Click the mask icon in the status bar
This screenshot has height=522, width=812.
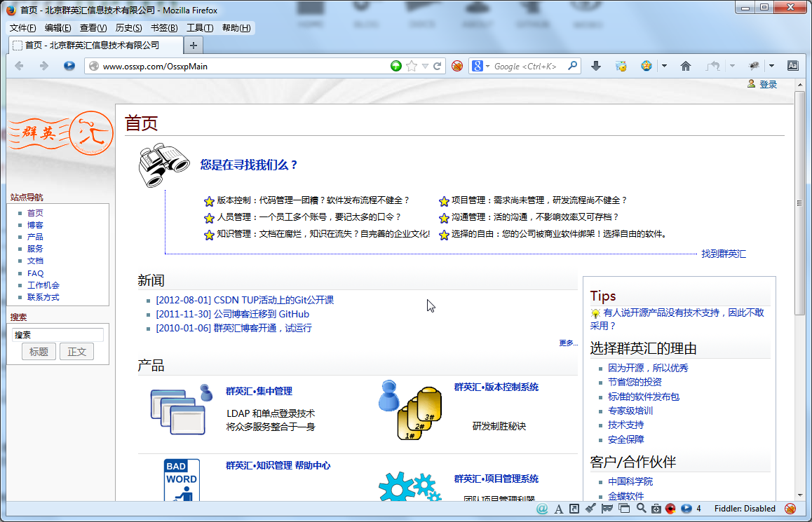click(x=607, y=509)
